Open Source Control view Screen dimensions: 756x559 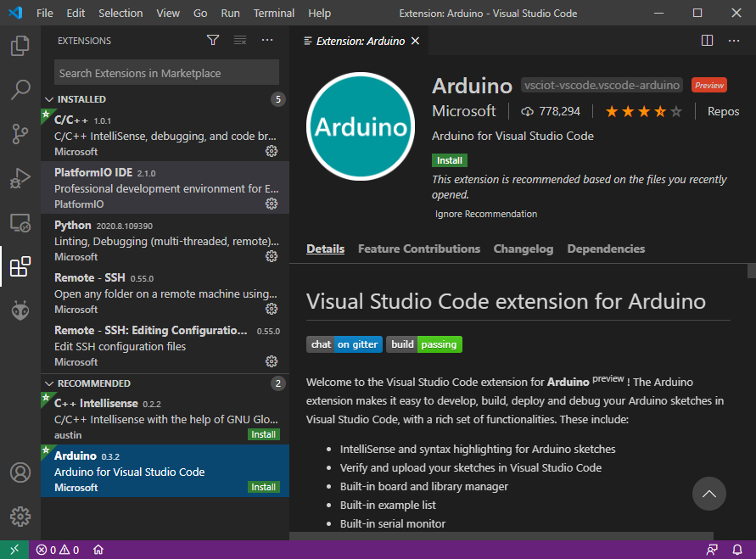(20, 134)
